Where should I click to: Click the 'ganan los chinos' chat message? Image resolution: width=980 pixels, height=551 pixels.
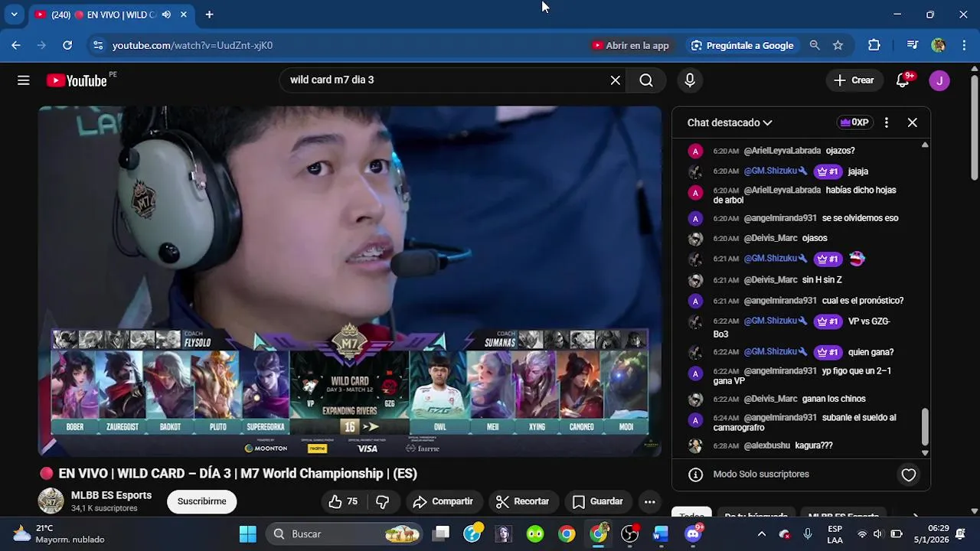834,399
